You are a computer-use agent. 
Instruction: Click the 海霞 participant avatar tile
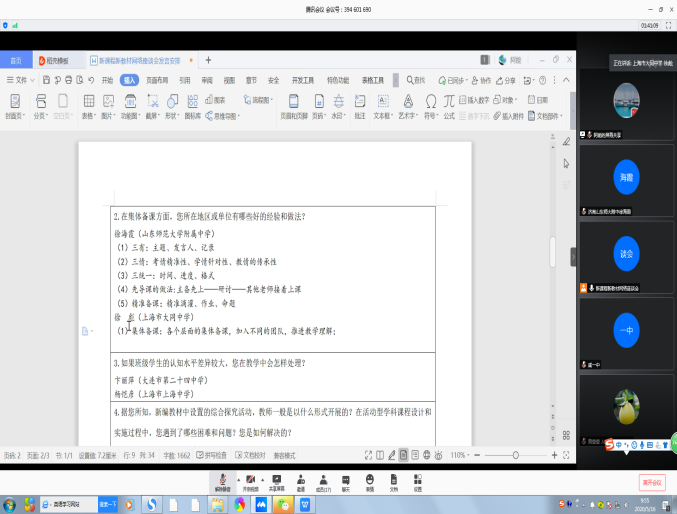(626, 177)
